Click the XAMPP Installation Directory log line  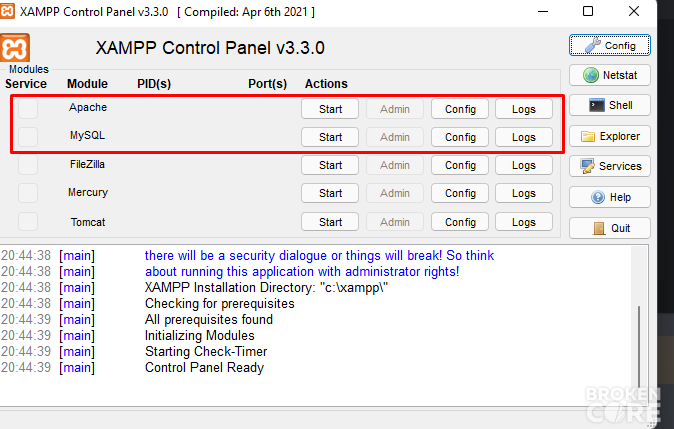266,288
